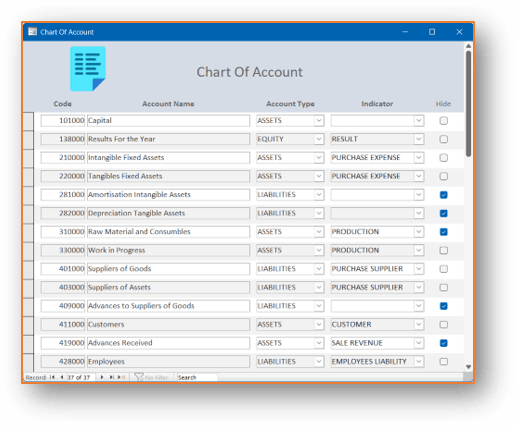This screenshot has width=517, height=426.
Task: Click the Search box in navigation bar
Action: [x=197, y=377]
